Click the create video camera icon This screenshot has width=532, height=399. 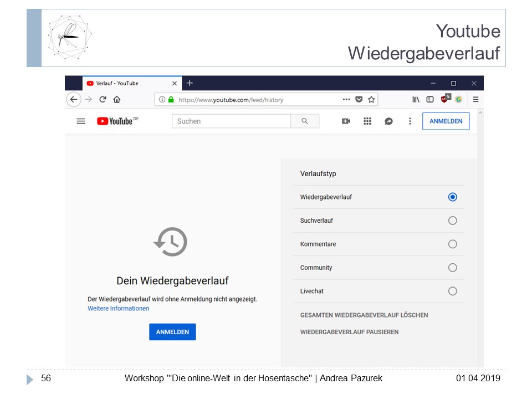346,121
